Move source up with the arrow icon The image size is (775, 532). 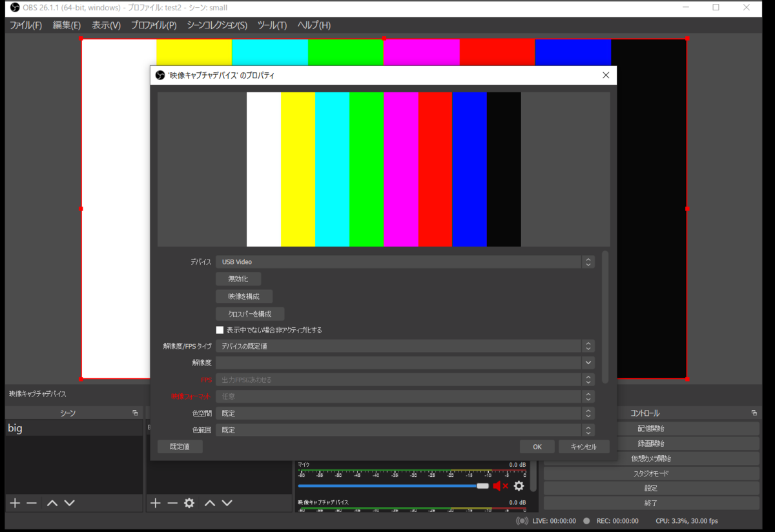[210, 503]
